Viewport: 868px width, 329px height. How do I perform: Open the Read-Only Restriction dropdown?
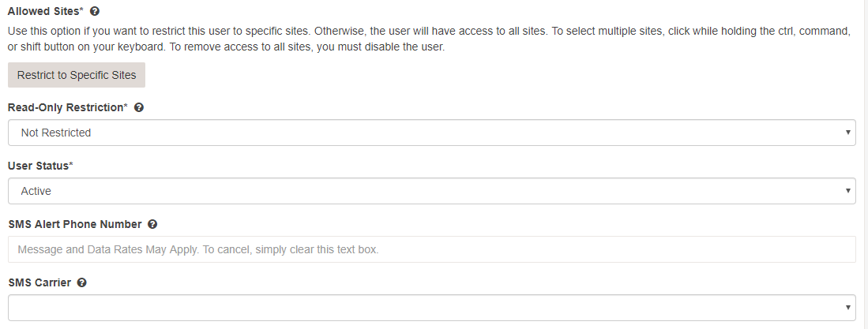click(431, 133)
